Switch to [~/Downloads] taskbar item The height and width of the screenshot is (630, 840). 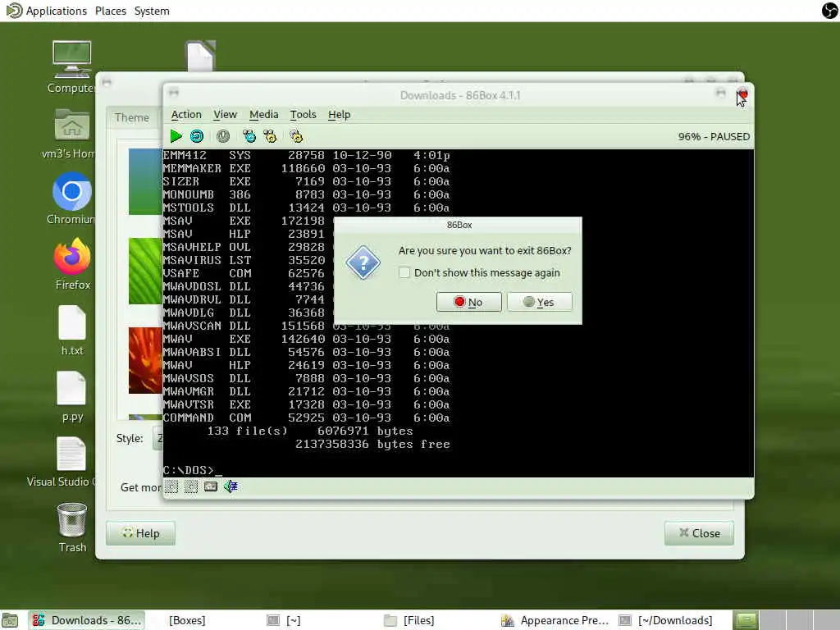click(666, 620)
